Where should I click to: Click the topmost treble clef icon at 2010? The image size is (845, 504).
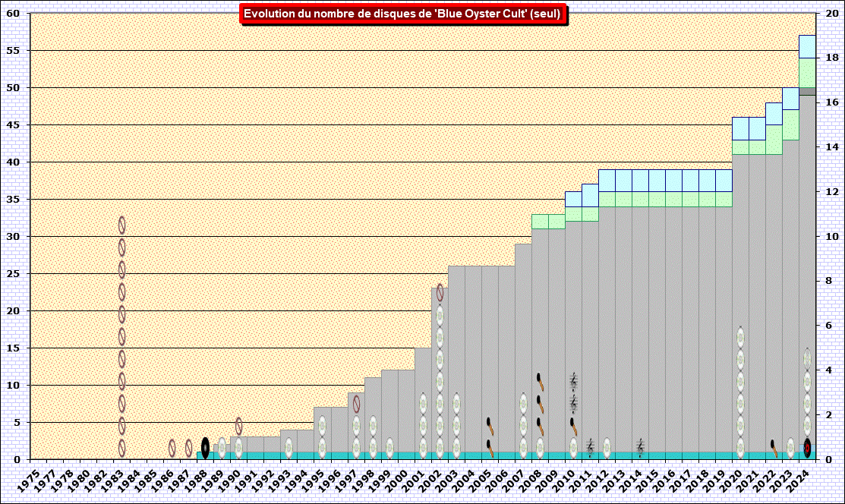pyautogui.click(x=573, y=382)
